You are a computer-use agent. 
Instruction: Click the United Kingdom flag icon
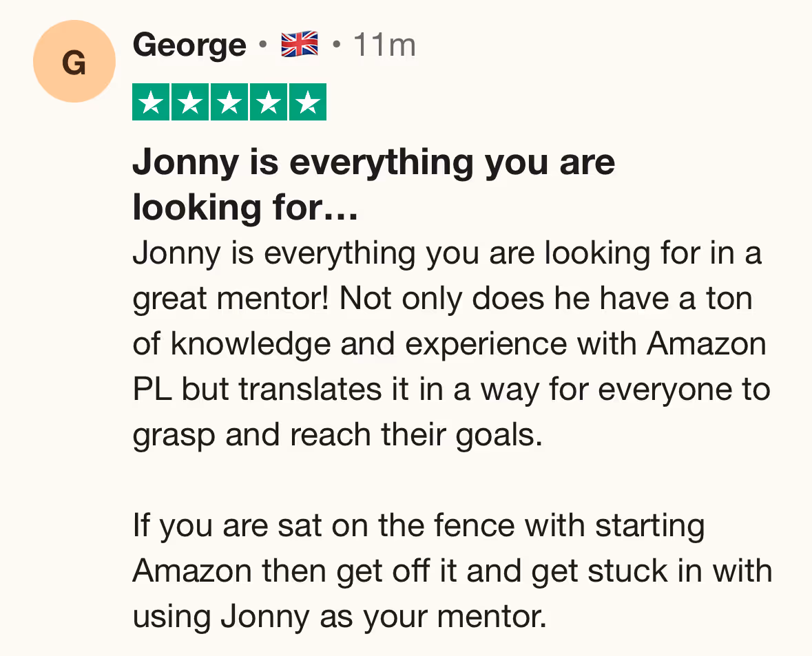coord(300,44)
